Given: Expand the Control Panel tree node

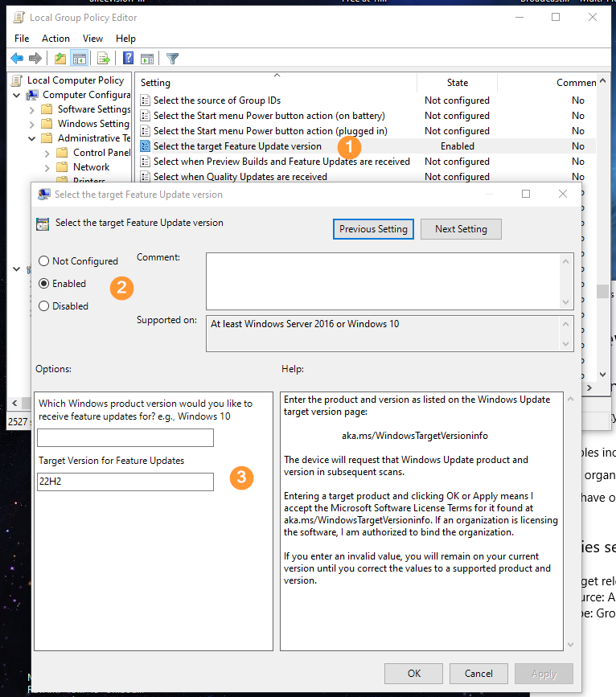Looking at the screenshot, I should (x=47, y=154).
